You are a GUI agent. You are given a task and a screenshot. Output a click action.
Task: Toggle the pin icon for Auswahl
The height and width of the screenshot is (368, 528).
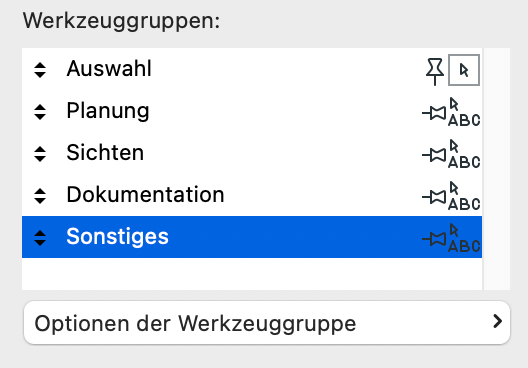tap(435, 71)
